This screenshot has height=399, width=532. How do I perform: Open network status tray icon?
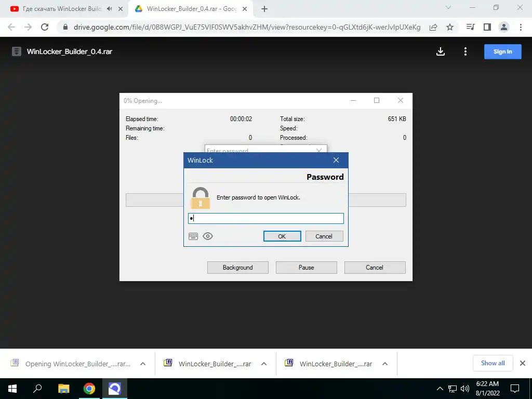tap(453, 389)
